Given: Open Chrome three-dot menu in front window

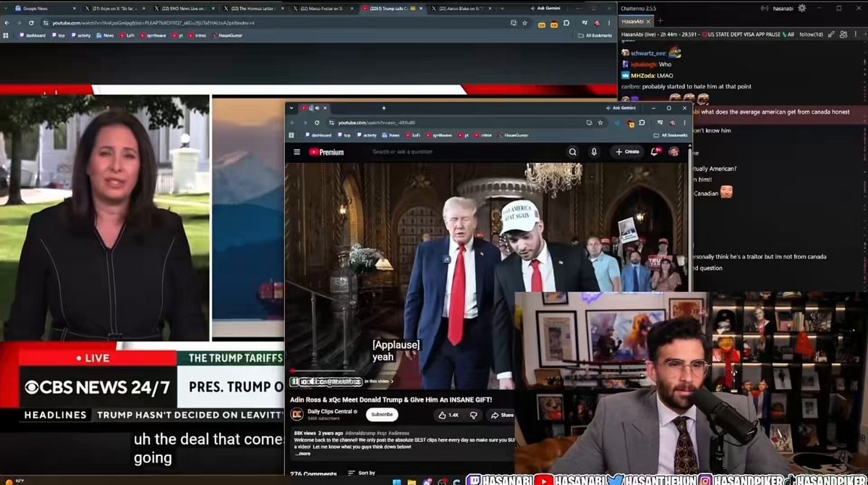Looking at the screenshot, I should (x=684, y=122).
